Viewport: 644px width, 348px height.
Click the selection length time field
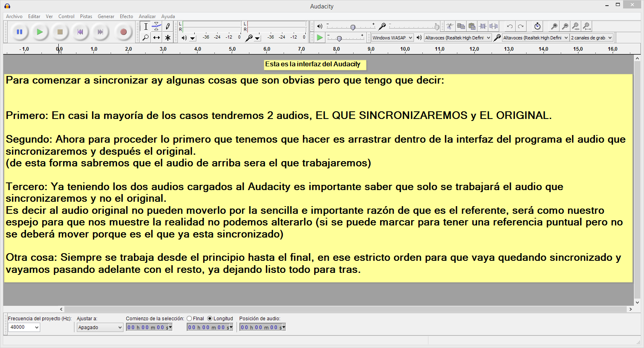210,328
